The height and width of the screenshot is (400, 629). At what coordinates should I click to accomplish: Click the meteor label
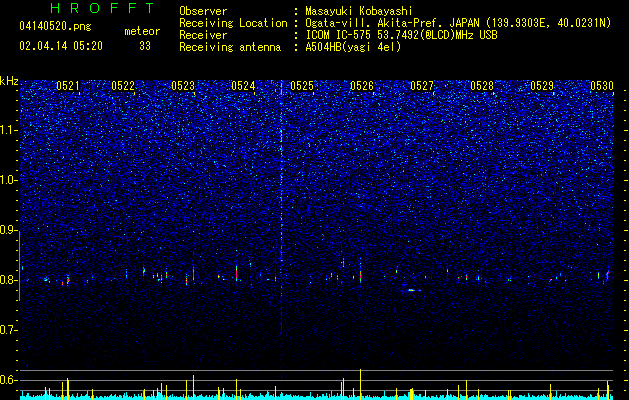pos(142,31)
